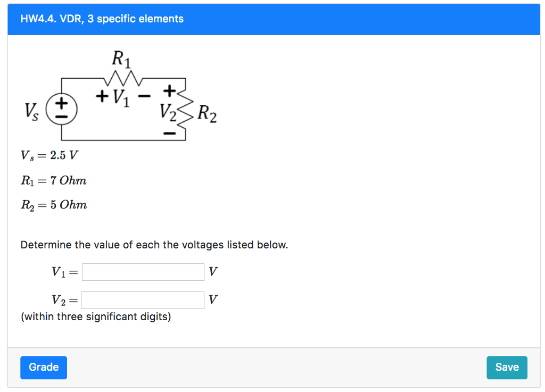The height and width of the screenshot is (392, 545).
Task: Select the R2 = 5 Ohm text
Action: click(x=53, y=205)
